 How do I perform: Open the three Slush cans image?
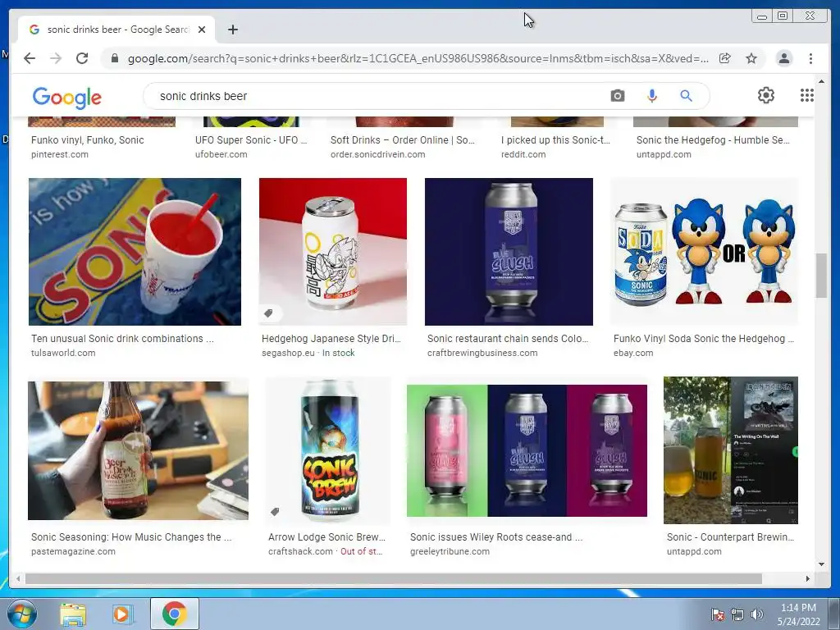(527, 450)
